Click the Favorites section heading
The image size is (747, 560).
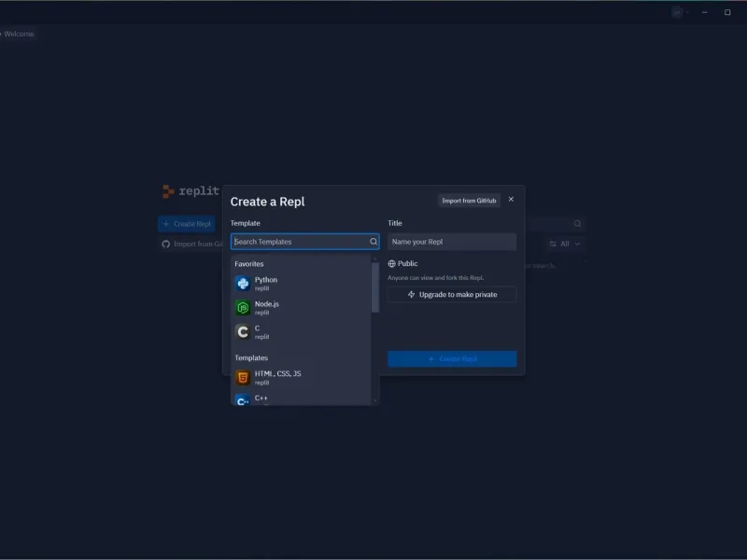tap(249, 264)
